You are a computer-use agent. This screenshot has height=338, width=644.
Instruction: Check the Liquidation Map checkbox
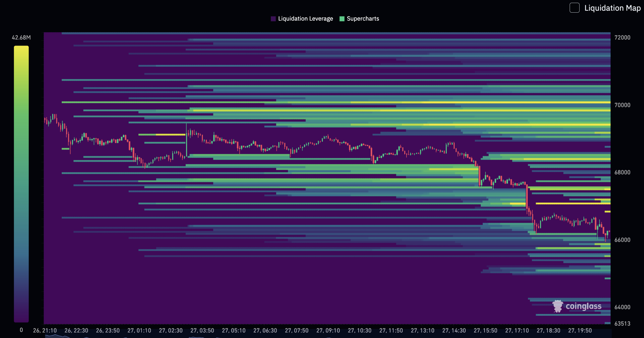coord(574,8)
